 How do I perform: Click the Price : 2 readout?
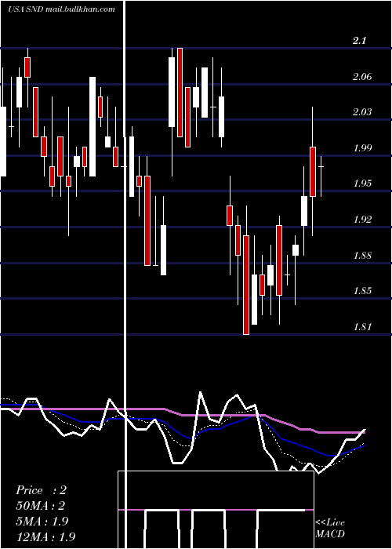coord(41,490)
